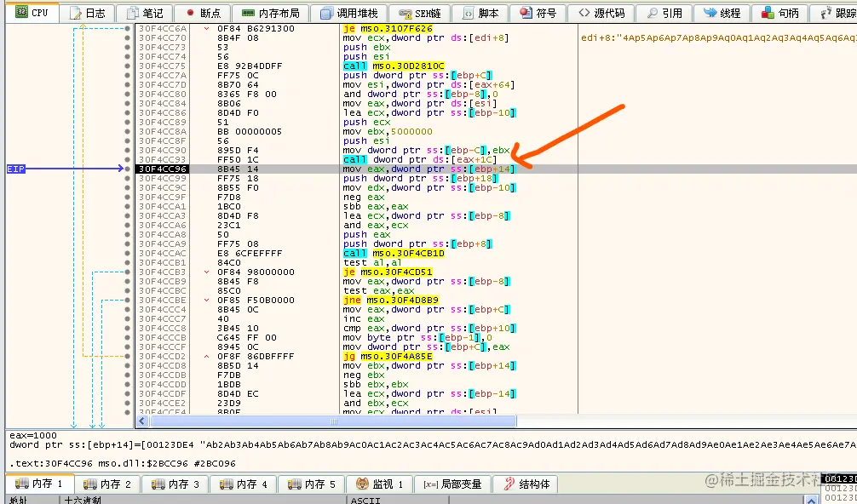The image size is (857, 504).
Task: Select instruction sbb eax,eax
Action: (376, 206)
